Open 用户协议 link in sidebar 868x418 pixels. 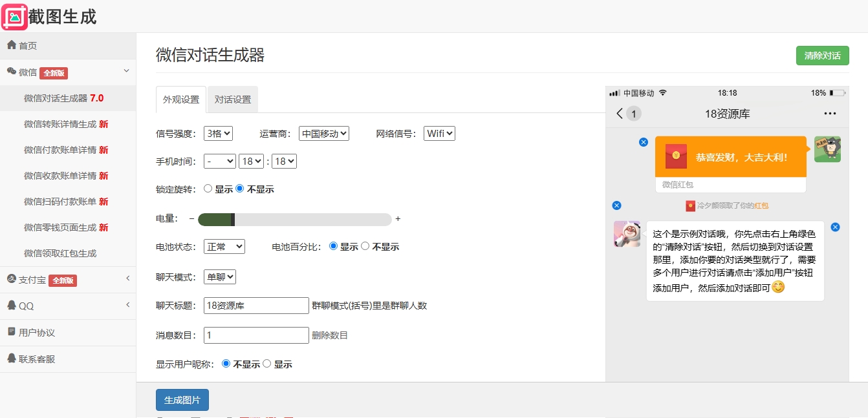click(x=68, y=332)
